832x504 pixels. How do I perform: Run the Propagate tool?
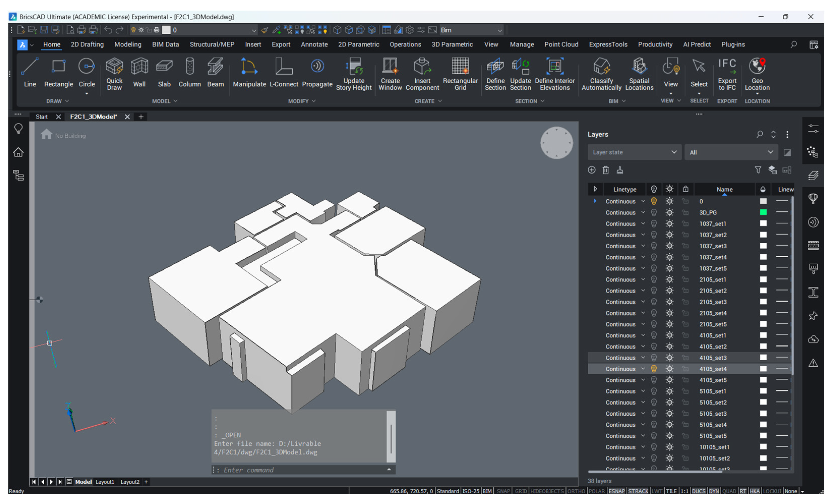[x=317, y=72]
